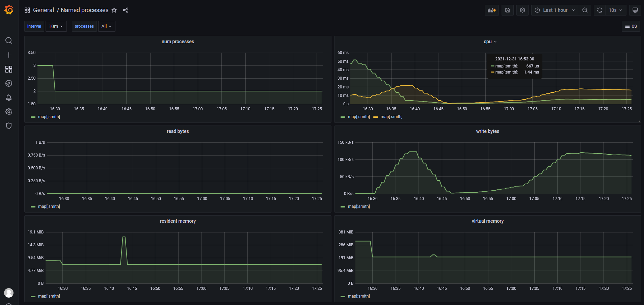Click the Add panel icon in top toolbar
The height and width of the screenshot is (305, 644).
pos(491,10)
